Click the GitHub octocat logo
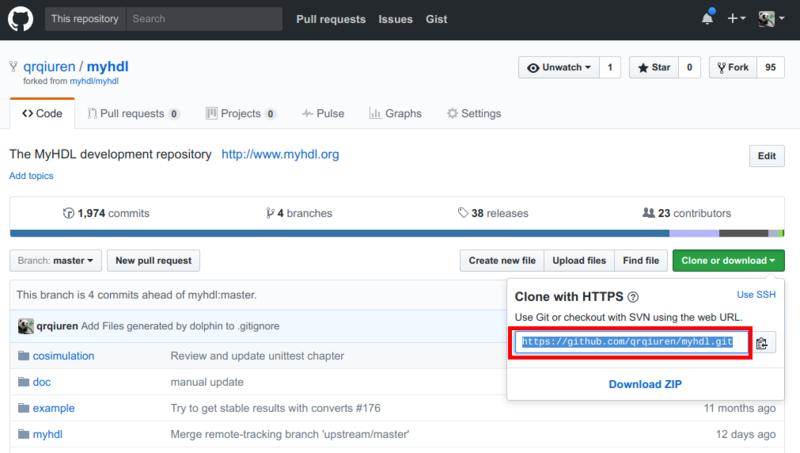The height and width of the screenshot is (453, 800). pyautogui.click(x=20, y=19)
